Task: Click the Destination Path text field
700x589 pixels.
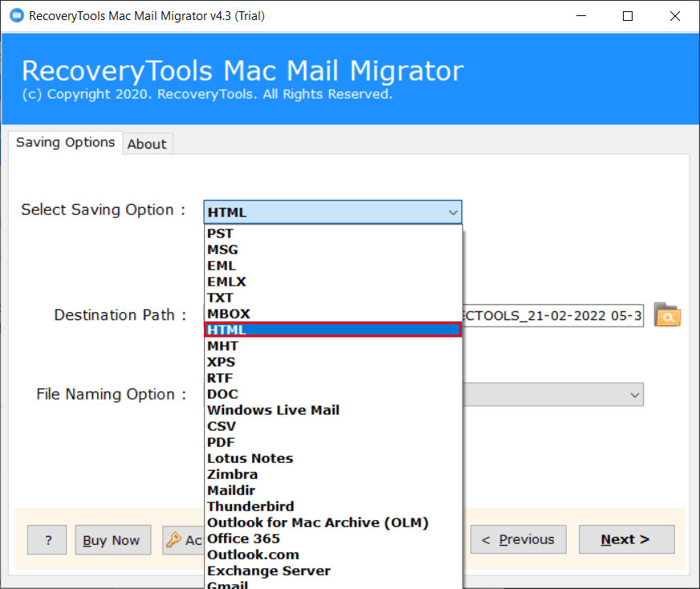Action: pyautogui.click(x=552, y=315)
